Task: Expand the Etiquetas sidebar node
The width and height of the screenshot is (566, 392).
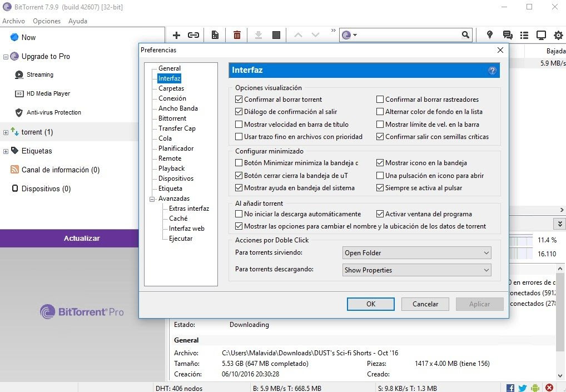Action: pyautogui.click(x=6, y=151)
